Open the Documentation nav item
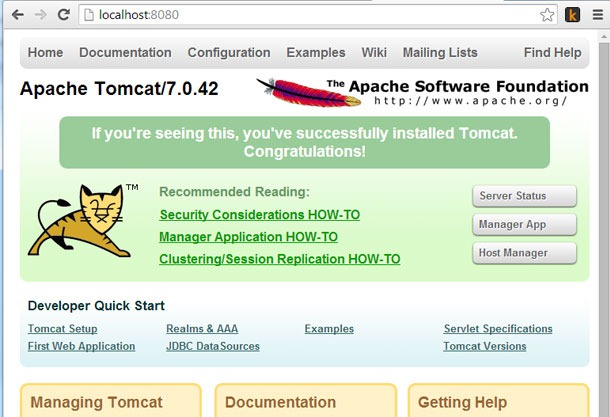 pyautogui.click(x=125, y=53)
